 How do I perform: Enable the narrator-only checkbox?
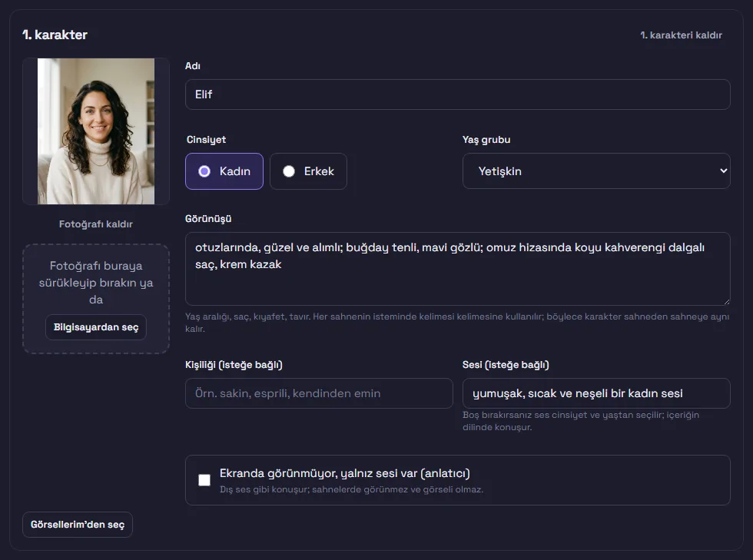204,480
